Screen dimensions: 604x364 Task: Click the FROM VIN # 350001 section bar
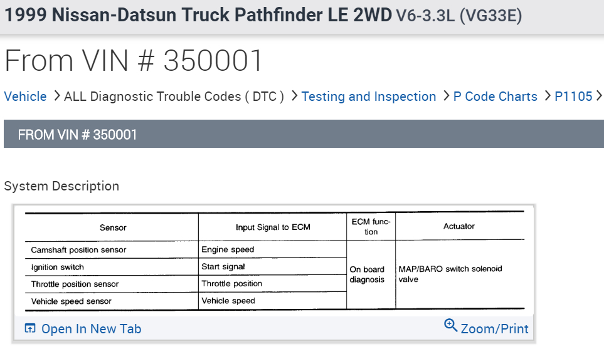[x=304, y=134]
